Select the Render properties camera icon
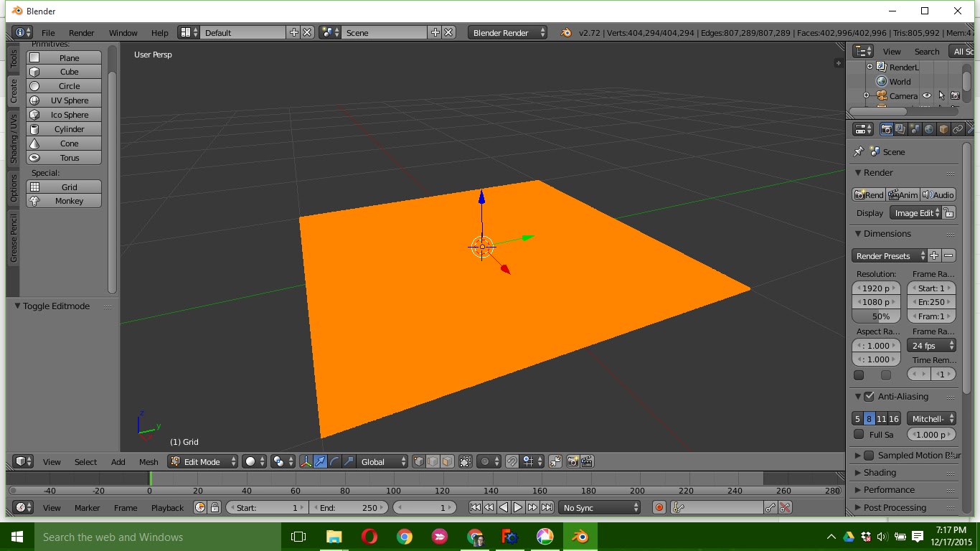 887,128
